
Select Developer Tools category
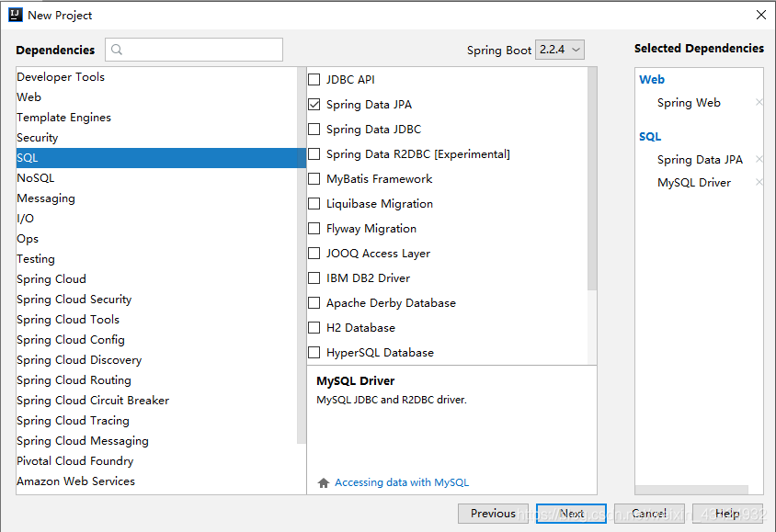[156, 76]
